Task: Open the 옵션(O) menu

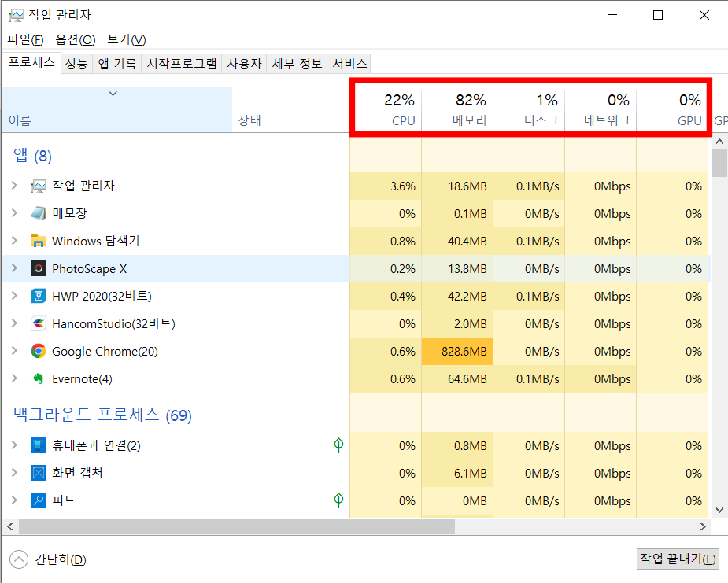Action: [x=76, y=40]
